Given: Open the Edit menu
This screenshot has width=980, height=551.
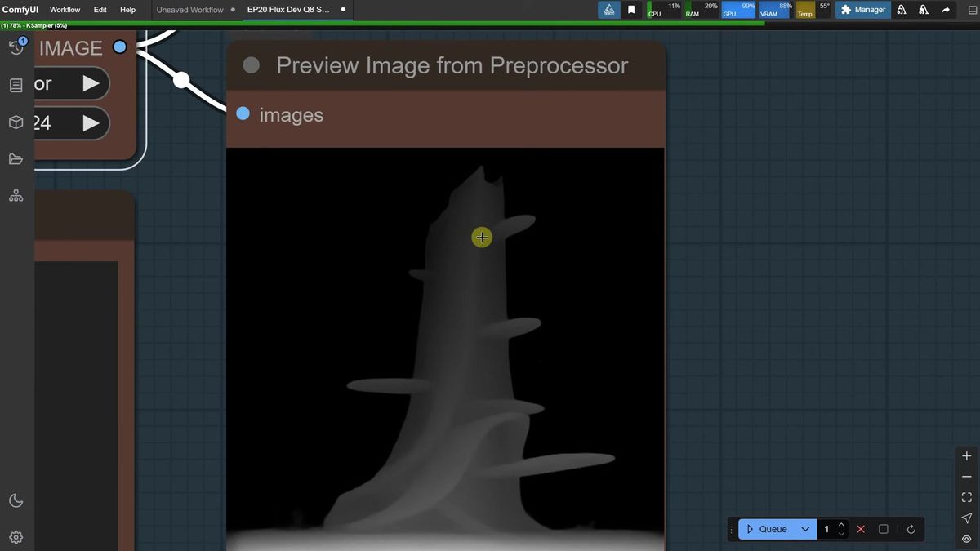Looking at the screenshot, I should coord(100,10).
